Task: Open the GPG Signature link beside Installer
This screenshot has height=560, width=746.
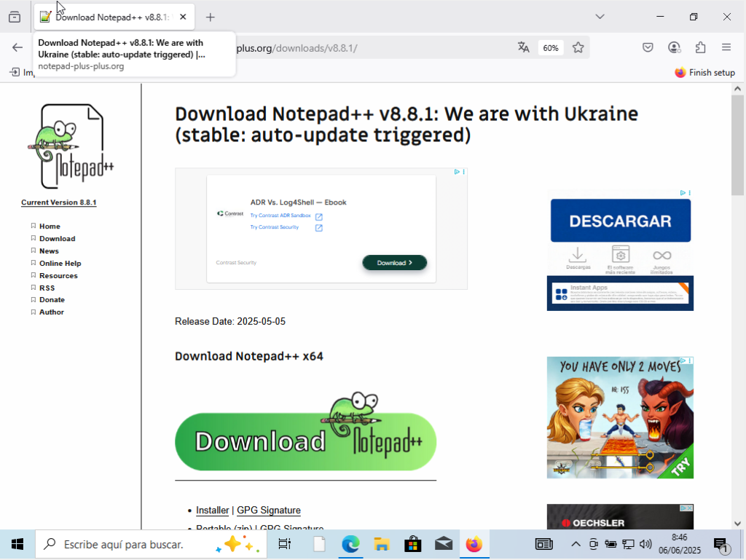Action: pos(269,510)
